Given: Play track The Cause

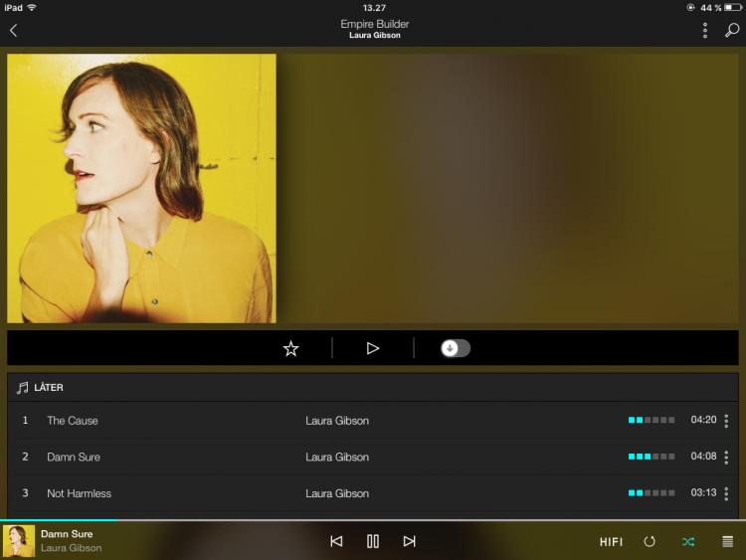Looking at the screenshot, I should [73, 421].
